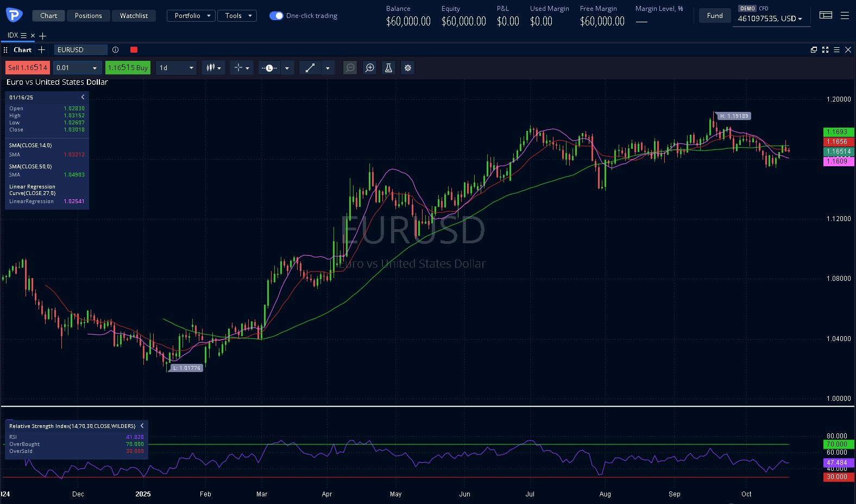Click the EURUSD symbol input field
The height and width of the screenshot is (504, 856).
click(80, 50)
